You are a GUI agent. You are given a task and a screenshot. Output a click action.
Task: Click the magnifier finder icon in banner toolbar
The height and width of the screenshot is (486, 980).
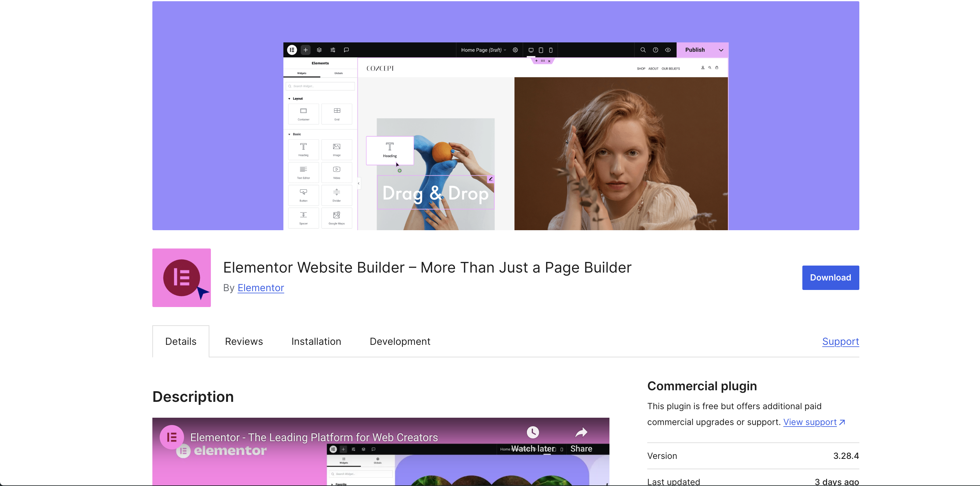click(x=643, y=50)
